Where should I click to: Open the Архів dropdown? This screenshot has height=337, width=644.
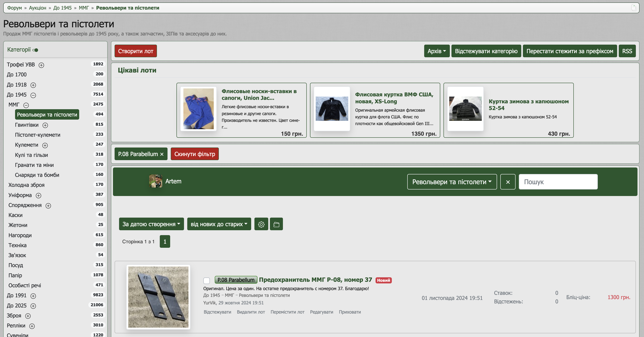point(437,51)
